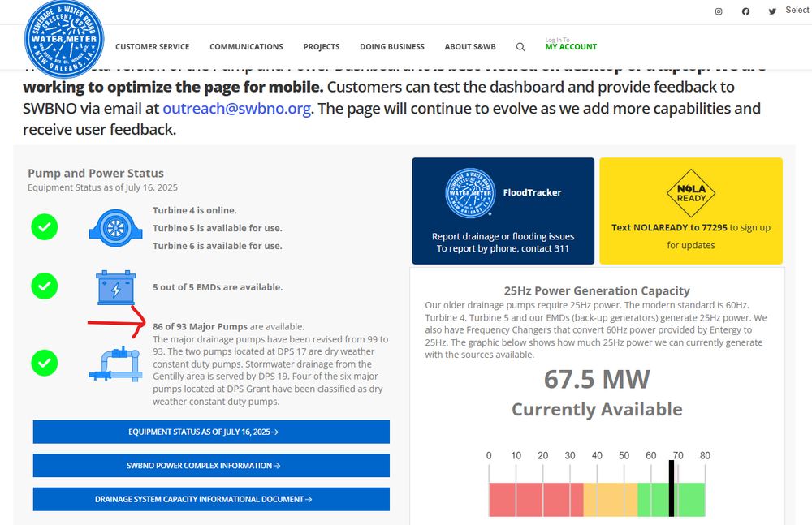This screenshot has height=525, width=812.
Task: Click 'Equipment Status as of July 16, 2025' subtitle
Action: point(102,187)
